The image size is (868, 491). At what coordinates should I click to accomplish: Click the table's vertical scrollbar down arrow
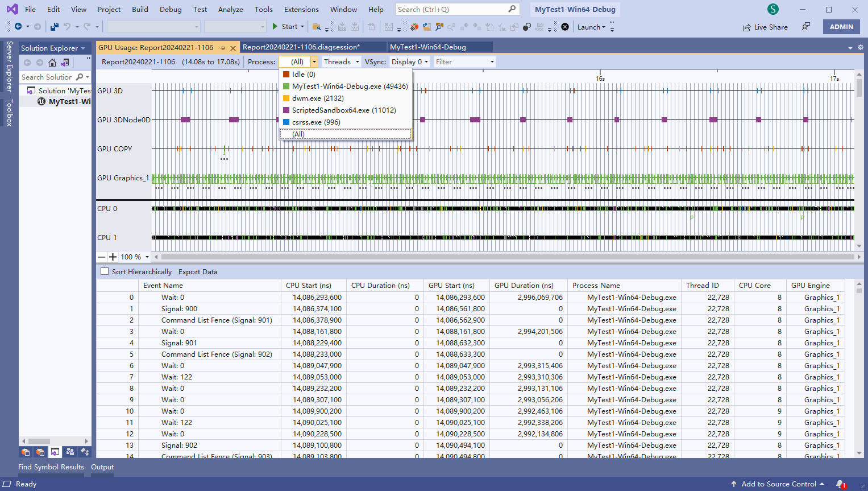click(859, 453)
